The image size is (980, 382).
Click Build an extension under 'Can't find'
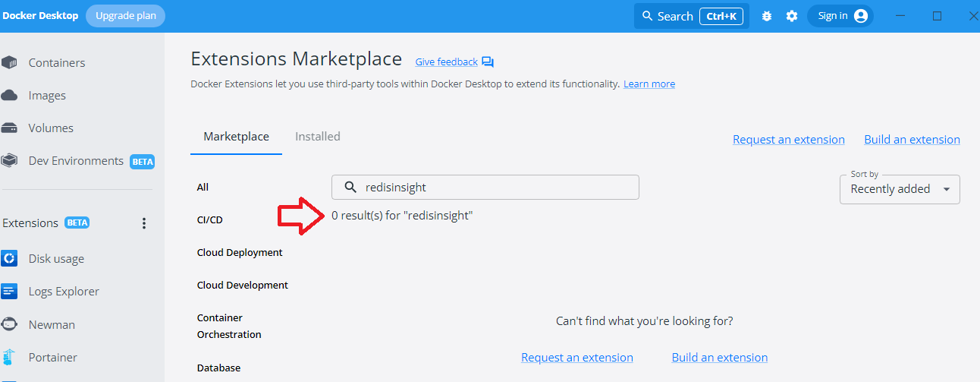pyautogui.click(x=720, y=358)
